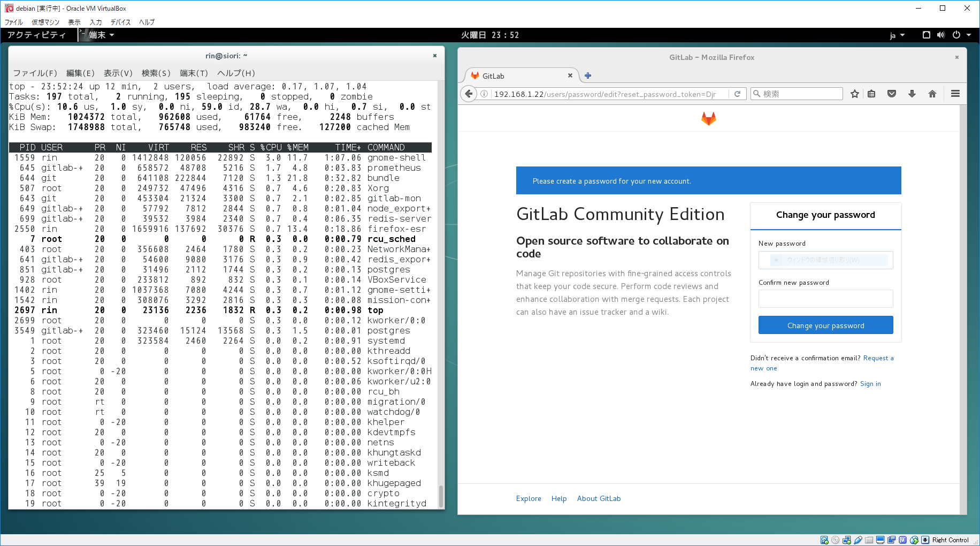Go to Firefox home page icon
Screen dimensions: 980x546
932,94
